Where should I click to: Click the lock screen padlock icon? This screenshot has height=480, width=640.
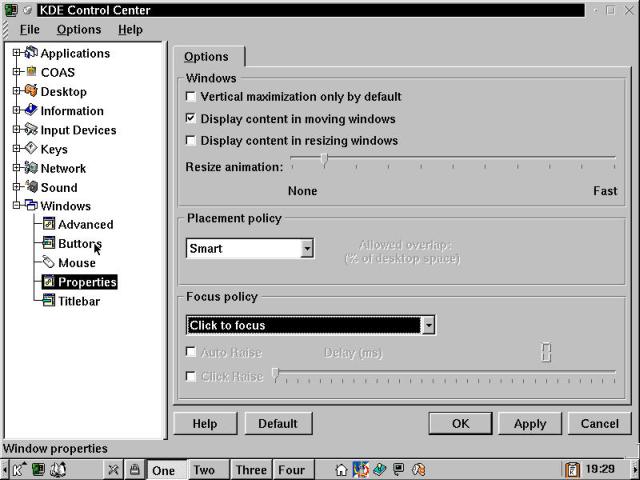(134, 469)
